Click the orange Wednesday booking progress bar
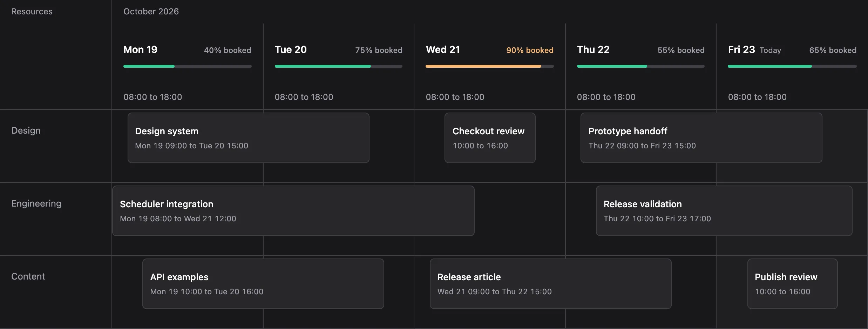868x329 pixels. pyautogui.click(x=489, y=66)
